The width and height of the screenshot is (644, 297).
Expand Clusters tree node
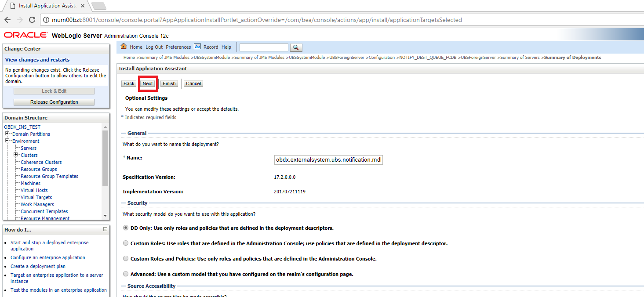(16, 155)
